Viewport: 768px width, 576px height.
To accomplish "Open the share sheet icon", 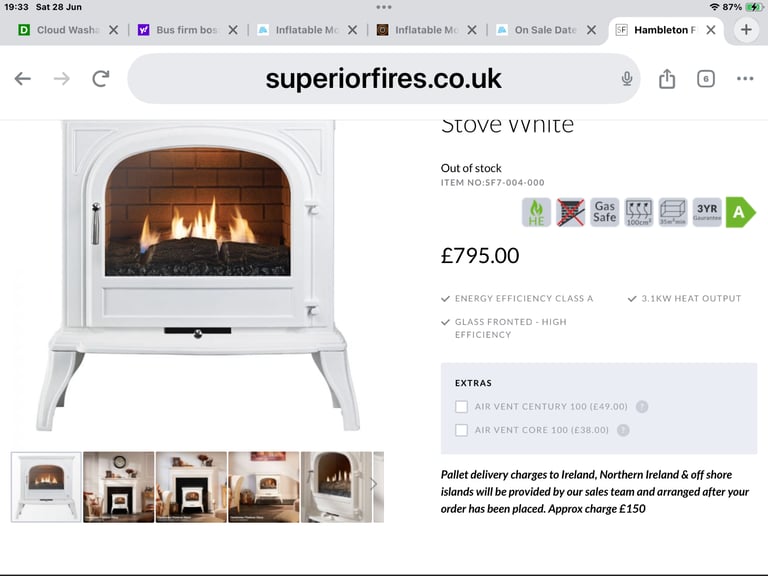I will tap(667, 78).
